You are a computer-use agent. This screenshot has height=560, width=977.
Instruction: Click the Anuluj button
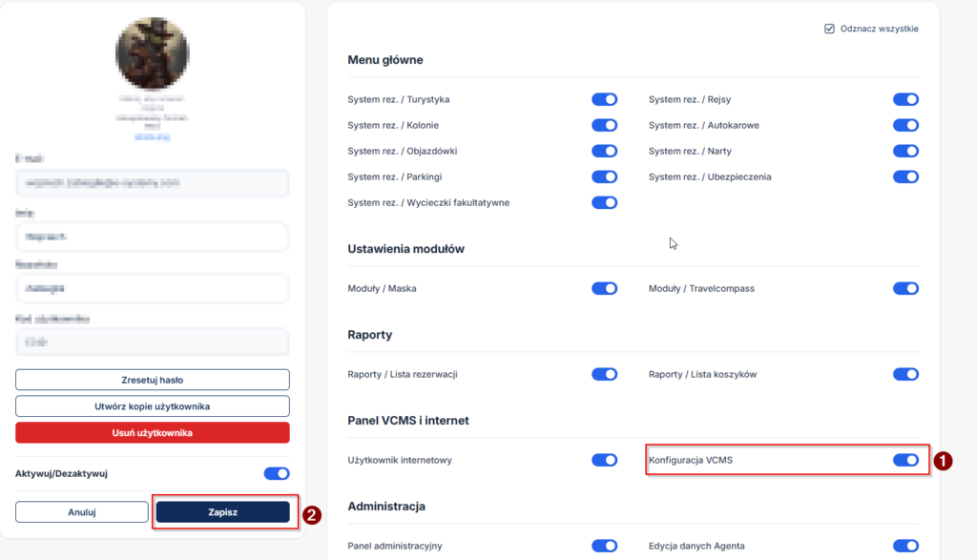tap(82, 512)
